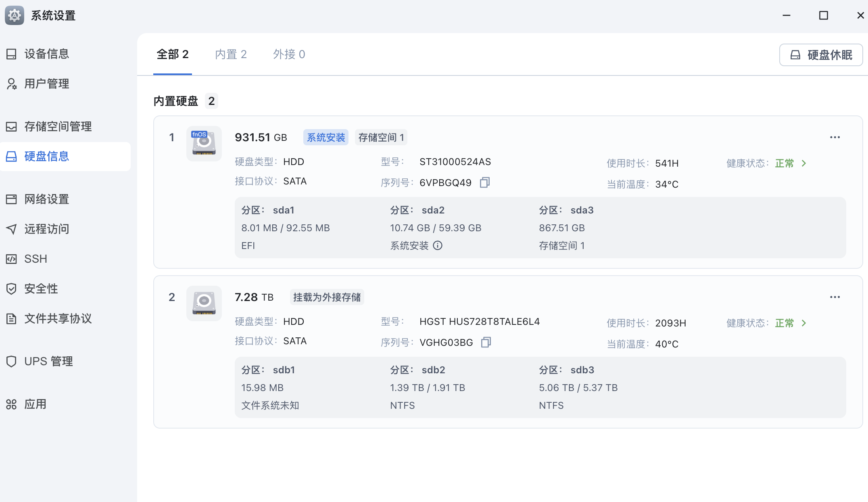Click the 设备信息 sidebar icon
This screenshot has width=868, height=502.
click(x=11, y=54)
